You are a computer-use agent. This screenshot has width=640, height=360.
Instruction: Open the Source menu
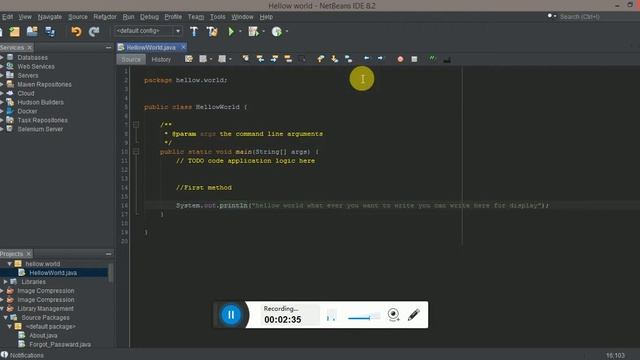coord(78,17)
